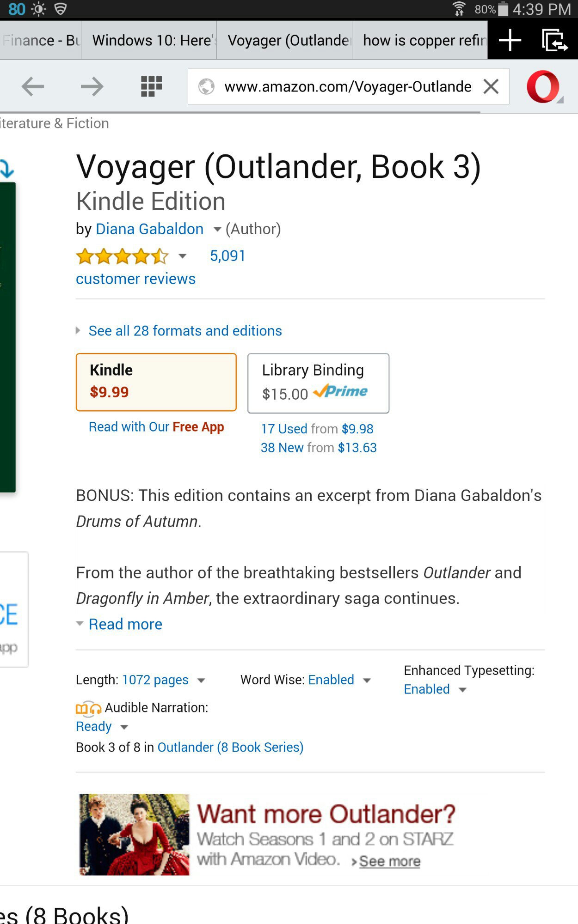Tap the star rating icons
This screenshot has width=578, height=924.
(x=122, y=256)
